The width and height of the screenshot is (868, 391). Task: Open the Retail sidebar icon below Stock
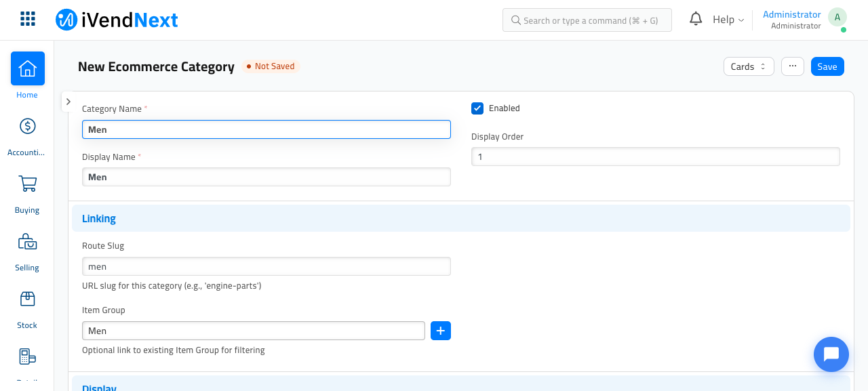pyautogui.click(x=28, y=356)
